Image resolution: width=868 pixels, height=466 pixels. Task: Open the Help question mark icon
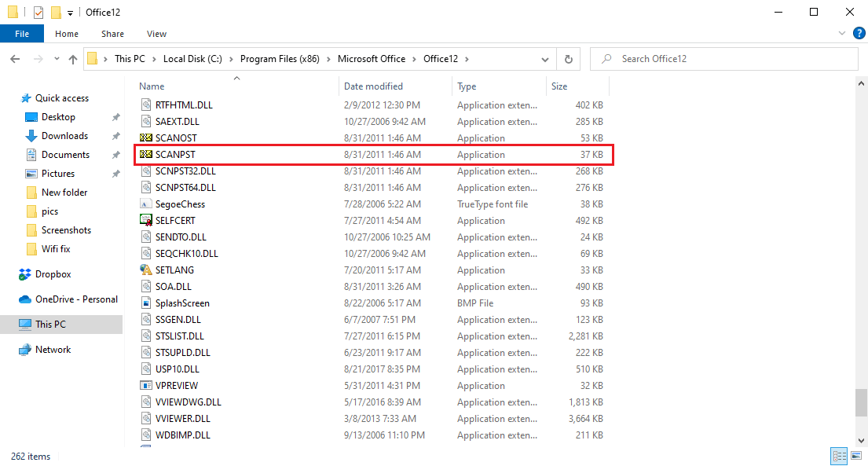[x=859, y=33]
